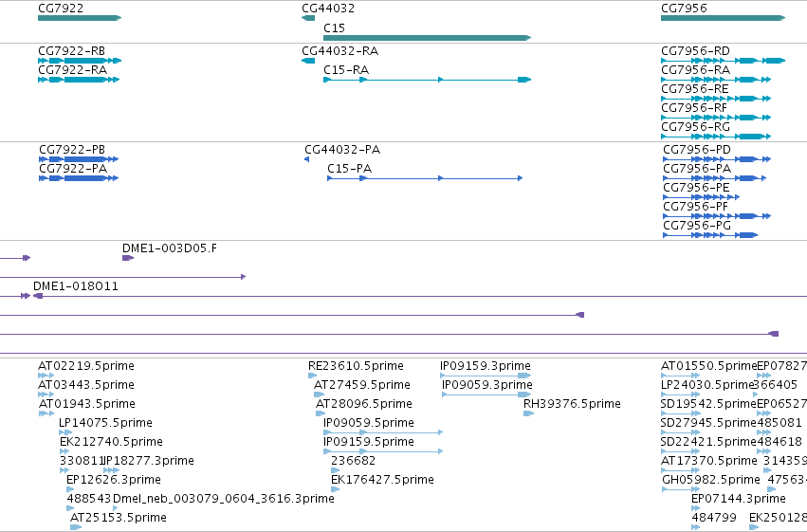Click CG7956-PA protein label
The image size is (807, 532).
[x=697, y=169]
